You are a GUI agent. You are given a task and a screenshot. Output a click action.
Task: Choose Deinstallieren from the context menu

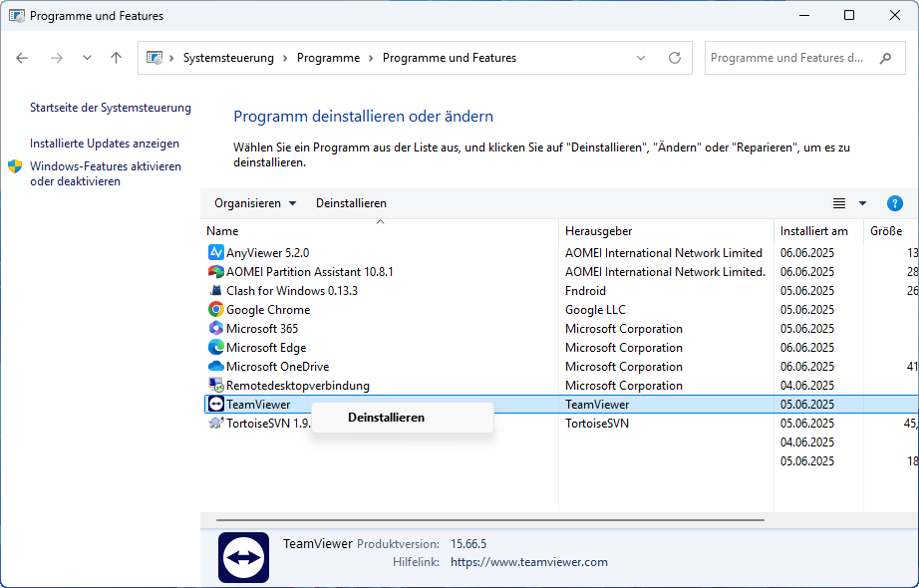tap(386, 418)
